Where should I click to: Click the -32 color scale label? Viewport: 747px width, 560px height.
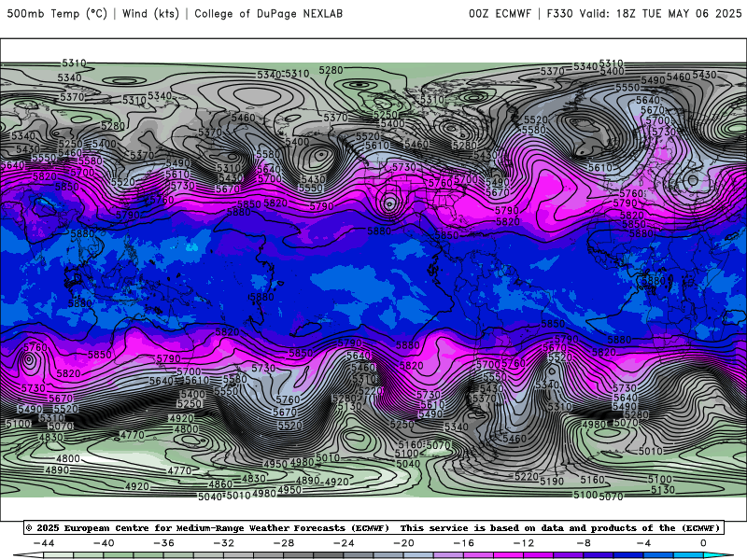coord(223,543)
